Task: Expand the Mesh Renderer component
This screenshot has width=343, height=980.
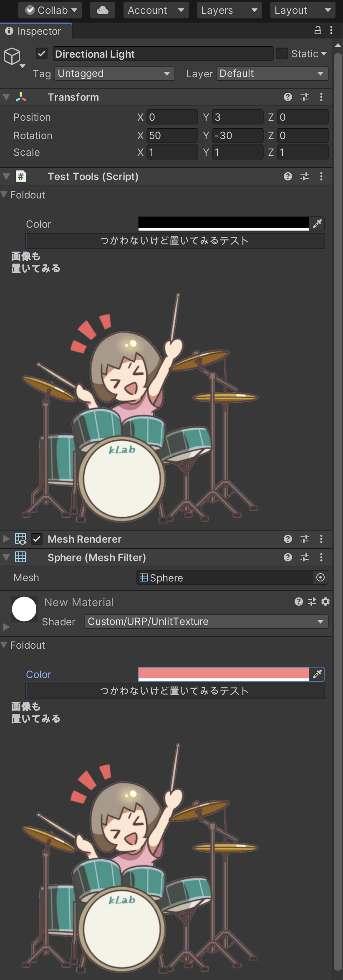Action: point(6,539)
